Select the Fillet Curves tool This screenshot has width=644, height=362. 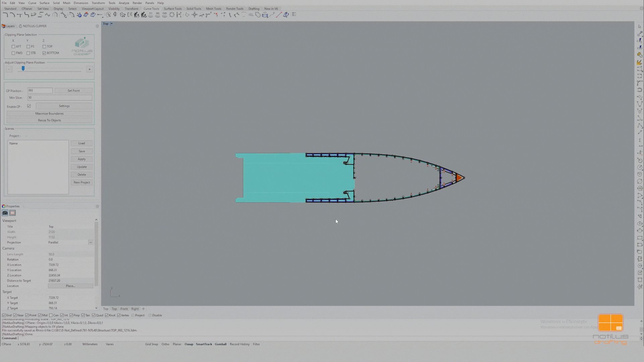(5, 15)
